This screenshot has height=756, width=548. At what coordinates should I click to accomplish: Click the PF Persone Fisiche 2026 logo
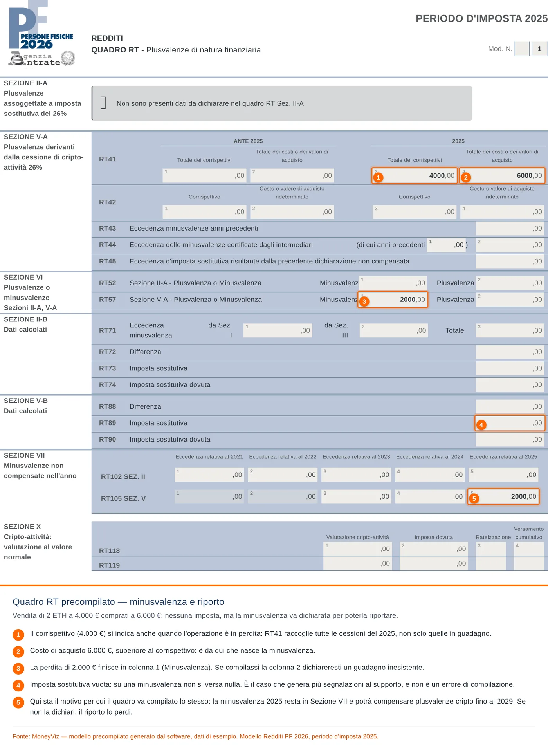41,25
